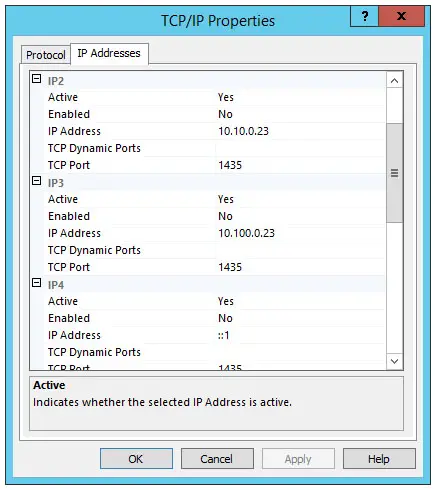Image resolution: width=435 pixels, height=490 pixels.
Task: Click the OK button
Action: 136,459
